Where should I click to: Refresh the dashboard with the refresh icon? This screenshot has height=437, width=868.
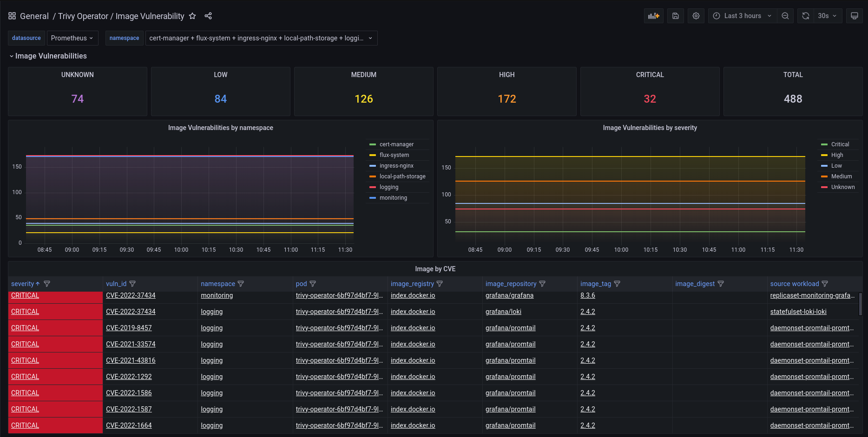(806, 16)
